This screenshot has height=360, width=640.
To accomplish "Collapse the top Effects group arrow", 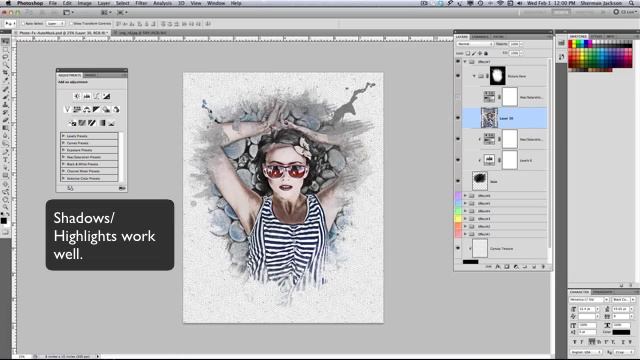I will pyautogui.click(x=465, y=62).
